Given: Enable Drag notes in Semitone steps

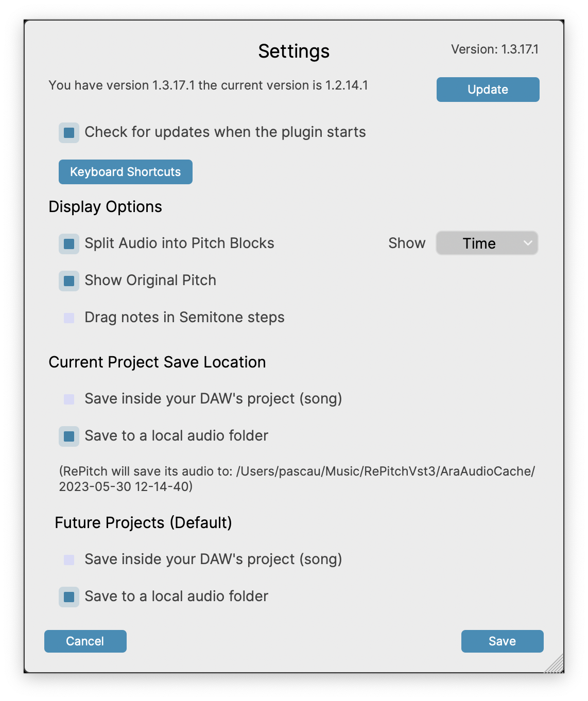Looking at the screenshot, I should pyautogui.click(x=69, y=318).
